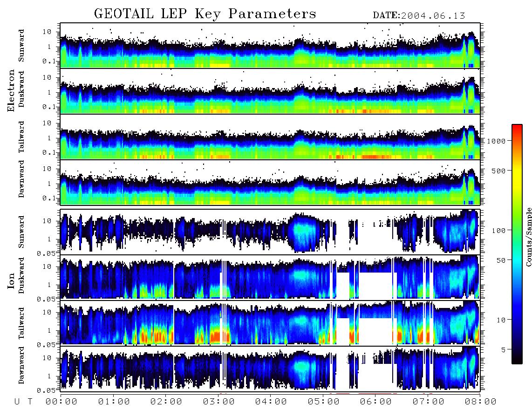This screenshot has width=532, height=410.
Task: Click the color bar "10" tick label
Action: click(x=501, y=320)
